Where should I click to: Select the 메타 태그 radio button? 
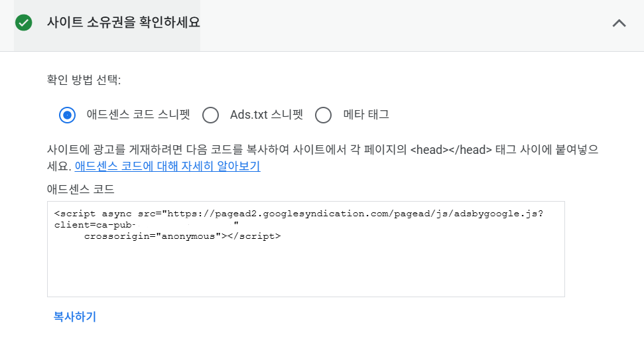[323, 115]
